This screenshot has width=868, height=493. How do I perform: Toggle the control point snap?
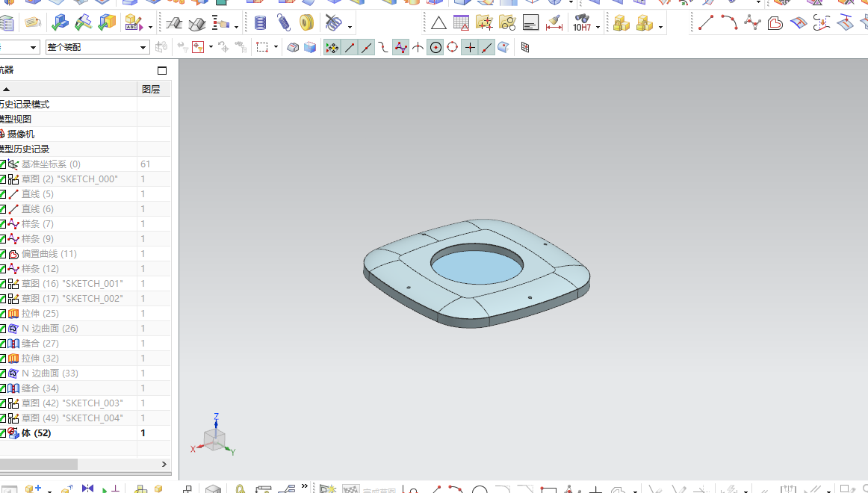[384, 48]
